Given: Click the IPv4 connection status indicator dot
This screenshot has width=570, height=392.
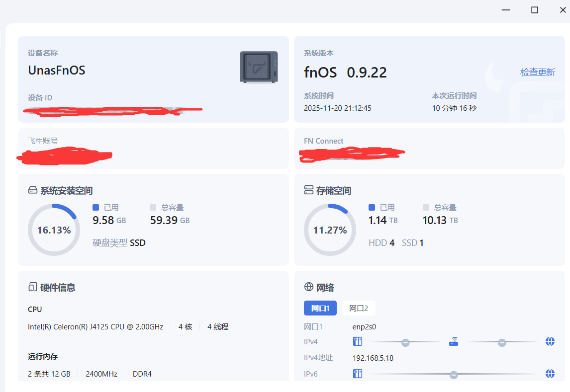Looking at the screenshot, I should (x=405, y=342).
